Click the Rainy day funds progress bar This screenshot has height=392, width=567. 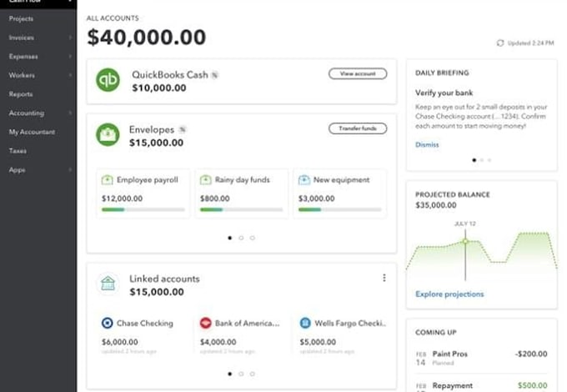coord(242,209)
